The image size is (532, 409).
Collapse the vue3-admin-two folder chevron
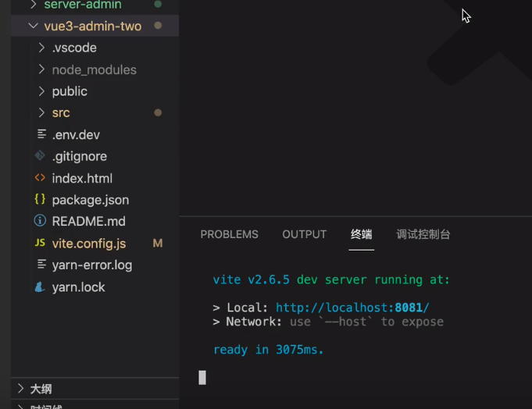pyautogui.click(x=34, y=26)
